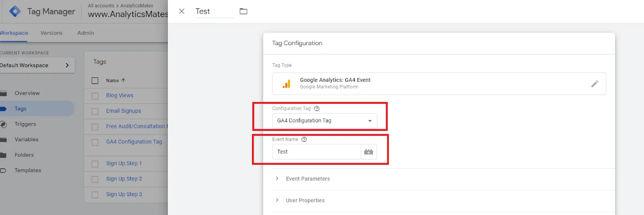Open the Email Signups tag link

124,111
